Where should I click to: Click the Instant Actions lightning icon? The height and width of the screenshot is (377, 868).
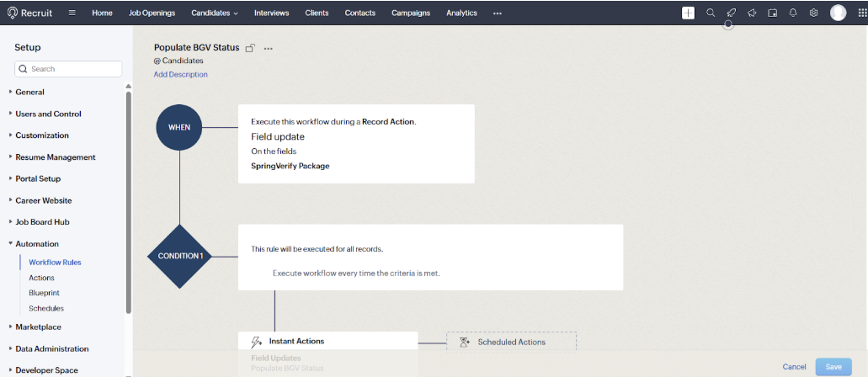[x=256, y=342]
